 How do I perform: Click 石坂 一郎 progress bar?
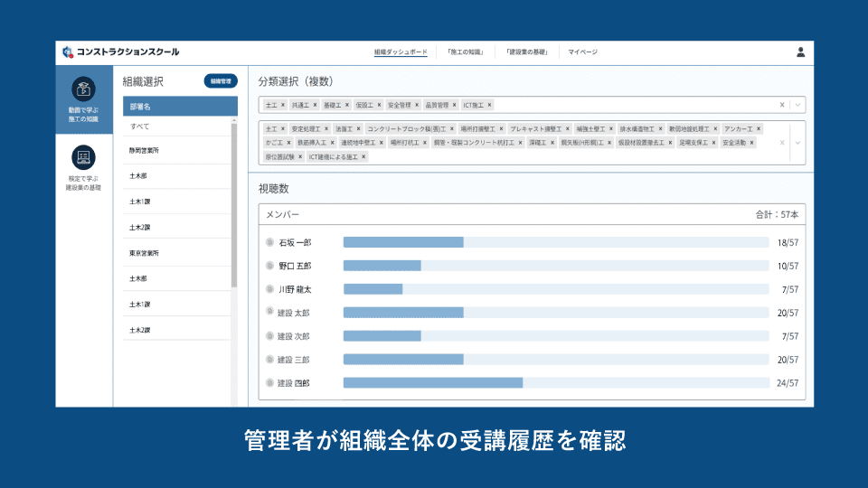[x=556, y=242]
